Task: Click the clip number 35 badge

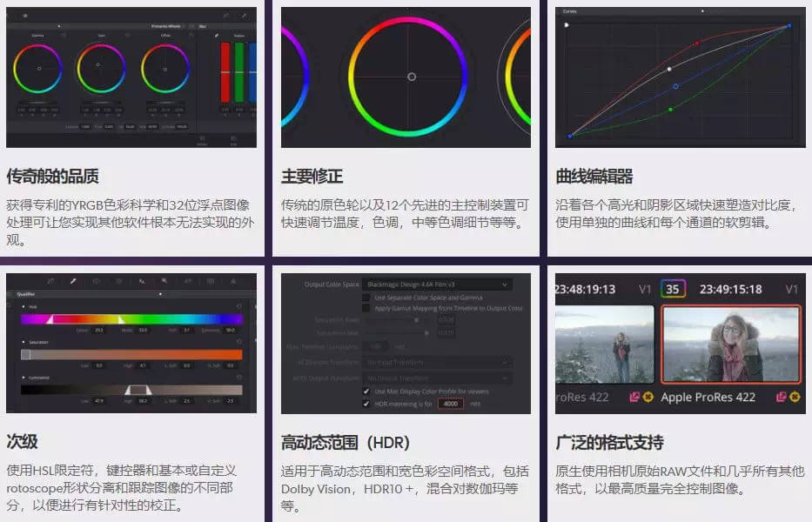Action: coord(673,289)
